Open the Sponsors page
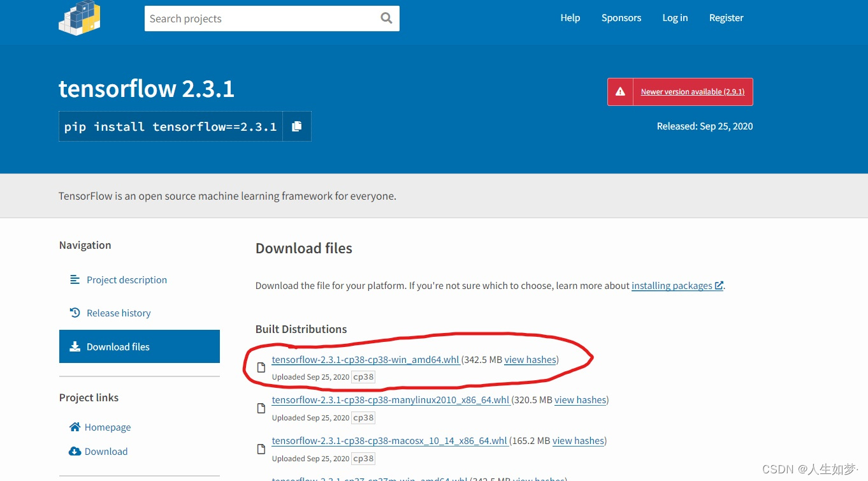 tap(621, 18)
